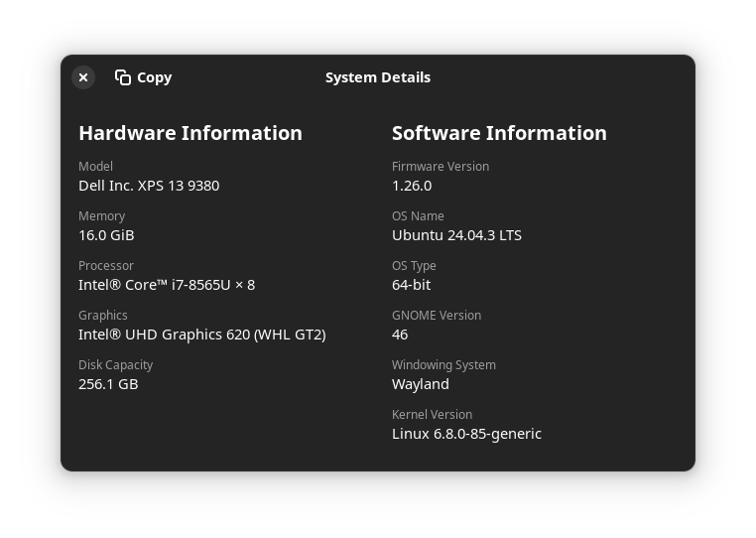Image resolution: width=756 pixels, height=538 pixels.
Task: Click the Wayland windowing system value
Action: [421, 384]
